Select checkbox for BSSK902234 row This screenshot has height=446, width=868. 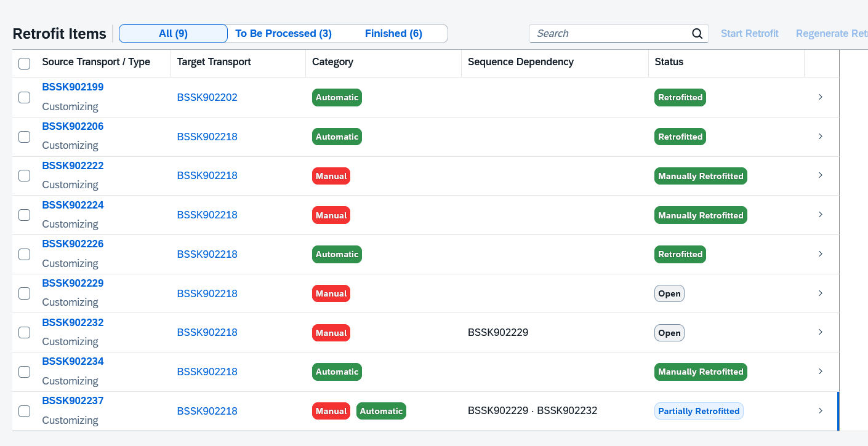coord(25,372)
